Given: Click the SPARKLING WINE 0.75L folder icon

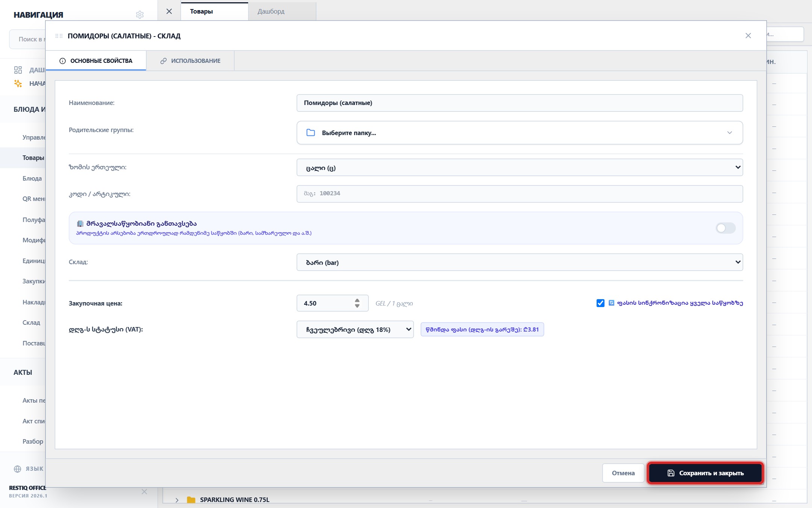Looking at the screenshot, I should [x=191, y=500].
